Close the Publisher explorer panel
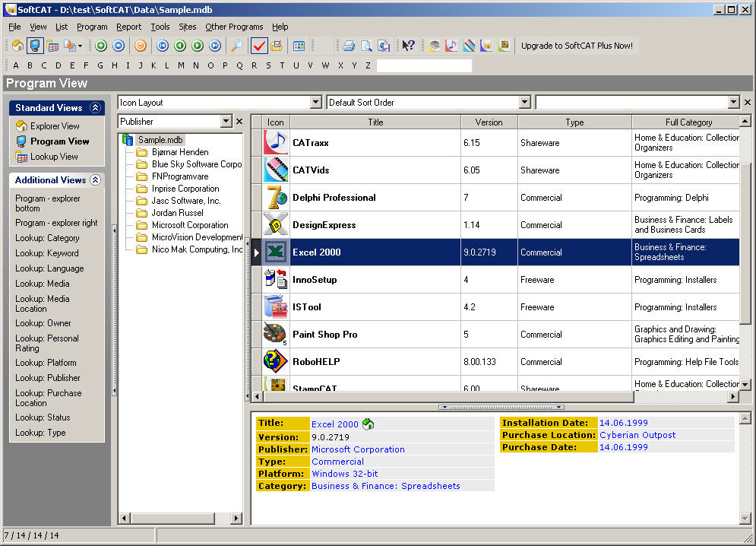The height and width of the screenshot is (546, 756). tap(239, 122)
